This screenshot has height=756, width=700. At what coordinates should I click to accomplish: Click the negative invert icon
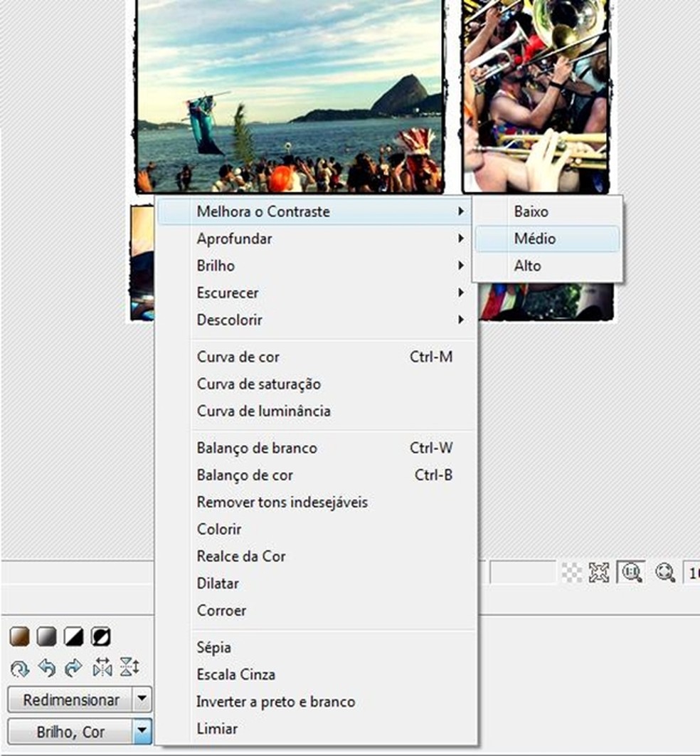pyautogui.click(x=101, y=636)
